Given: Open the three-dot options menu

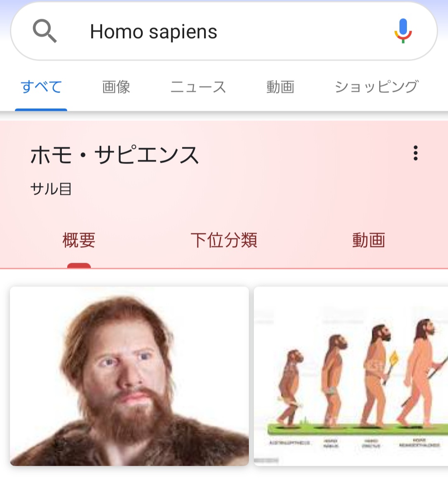Looking at the screenshot, I should coord(416,153).
